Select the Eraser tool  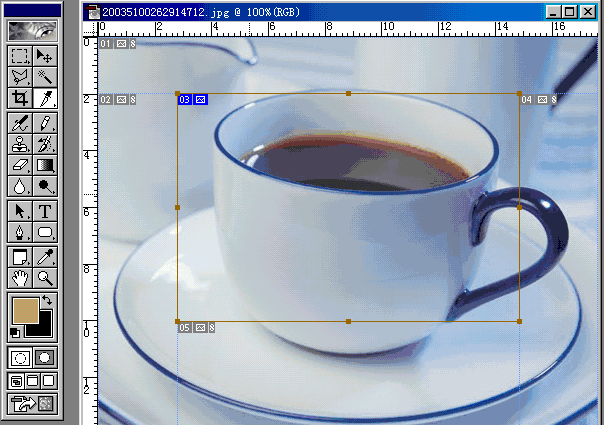pos(19,164)
